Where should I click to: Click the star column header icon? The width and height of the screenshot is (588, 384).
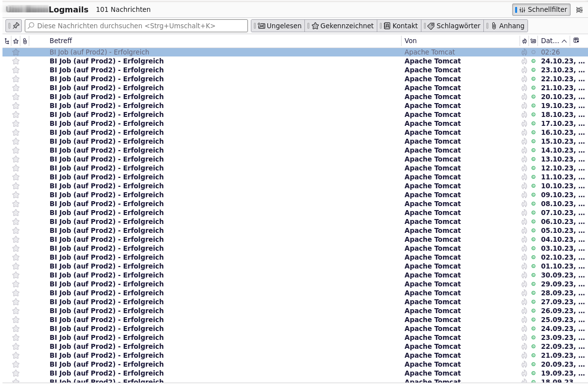pyautogui.click(x=16, y=41)
